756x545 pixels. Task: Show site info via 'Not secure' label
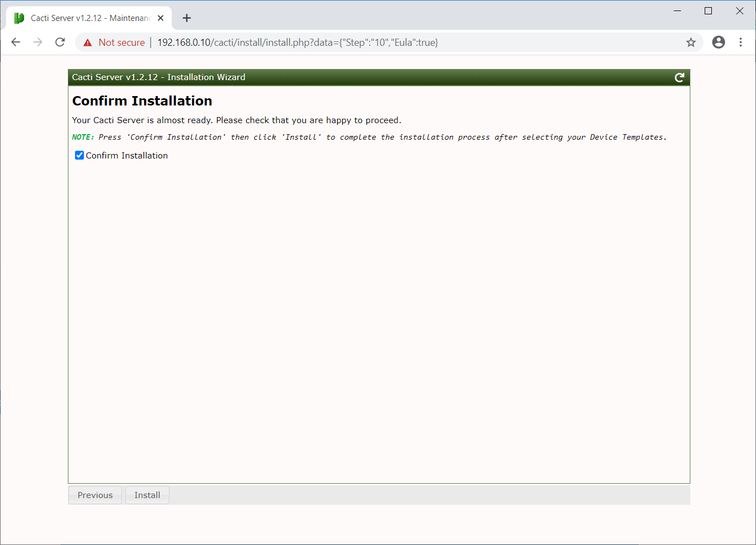point(114,43)
